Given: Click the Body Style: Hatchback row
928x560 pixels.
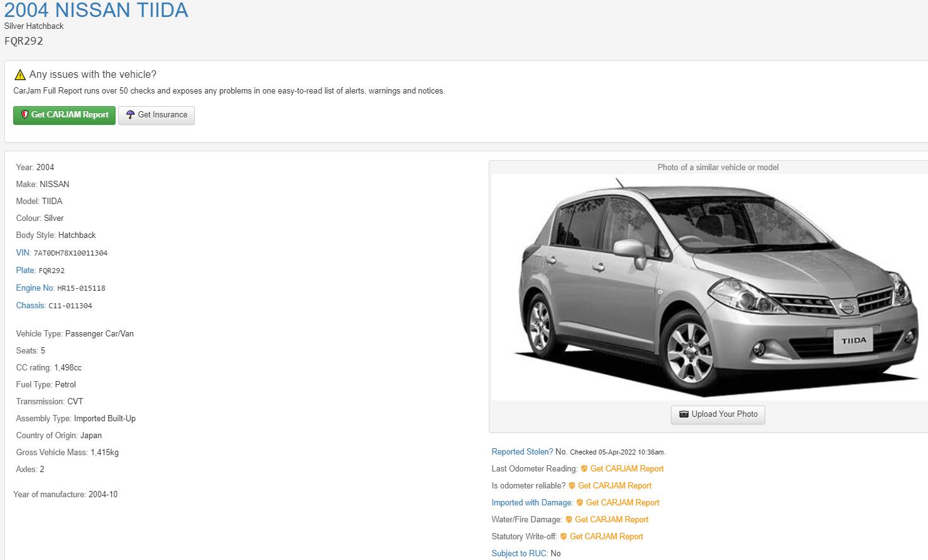Looking at the screenshot, I should pyautogui.click(x=56, y=235).
